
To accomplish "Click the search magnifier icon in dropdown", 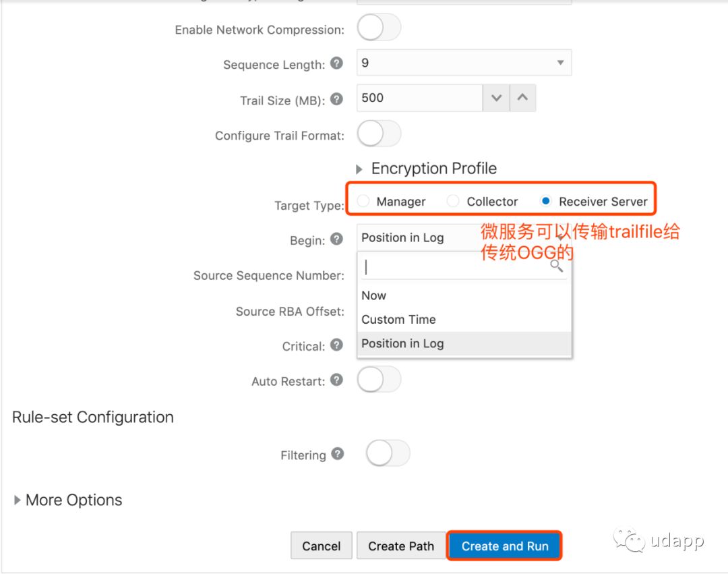I will pos(556,266).
